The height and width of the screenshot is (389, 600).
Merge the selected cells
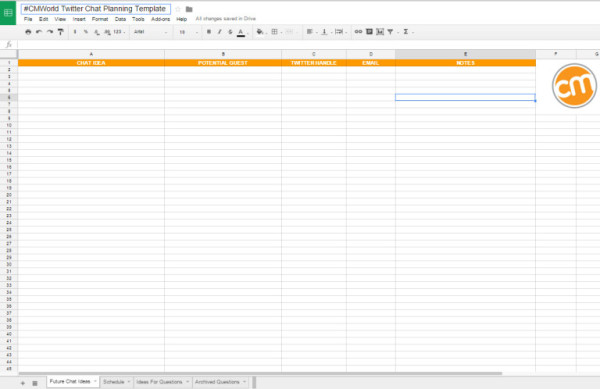pyautogui.click(x=290, y=32)
